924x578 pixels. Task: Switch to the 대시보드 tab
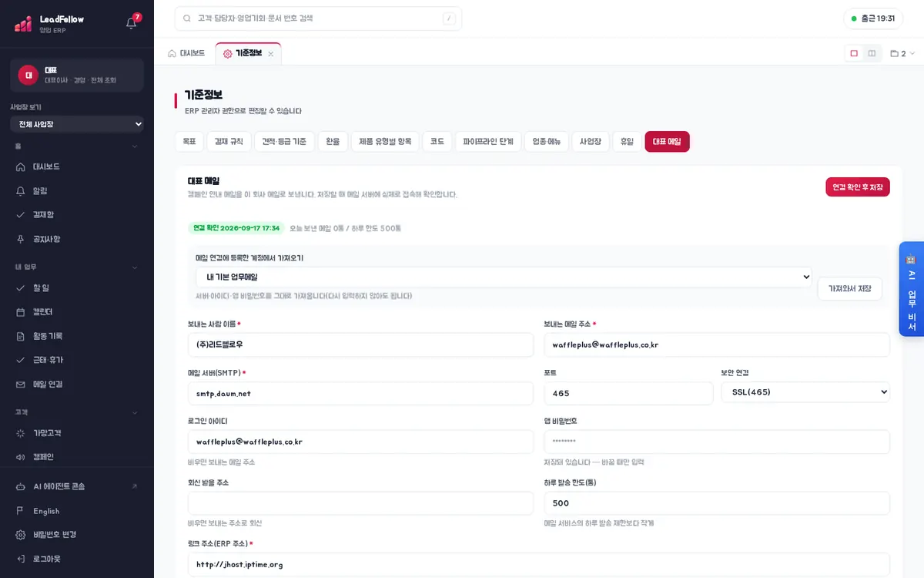point(186,53)
